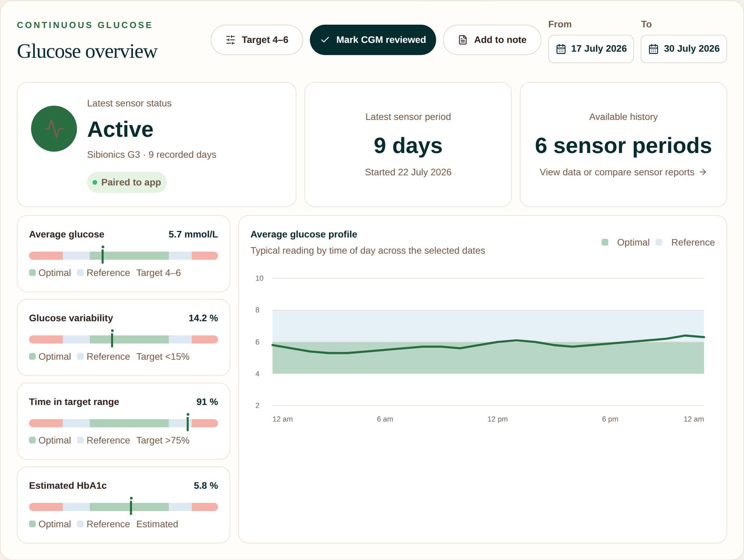744x560 pixels.
Task: Click the Optimal swatch in the Average glucose card
Action: [x=33, y=273]
